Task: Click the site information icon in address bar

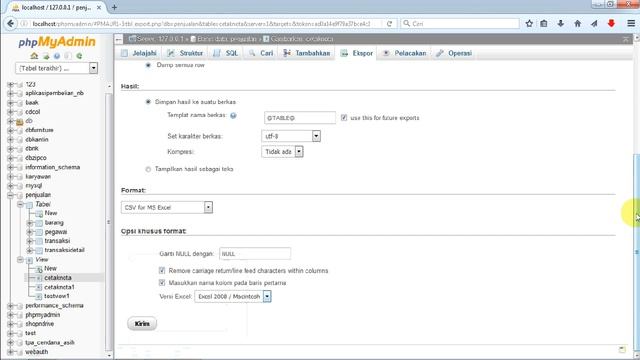Action: (24, 24)
